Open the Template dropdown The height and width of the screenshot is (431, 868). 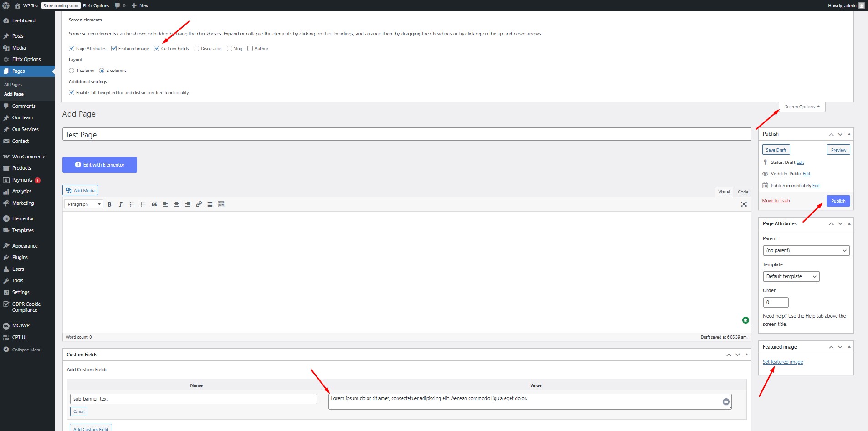click(x=791, y=277)
